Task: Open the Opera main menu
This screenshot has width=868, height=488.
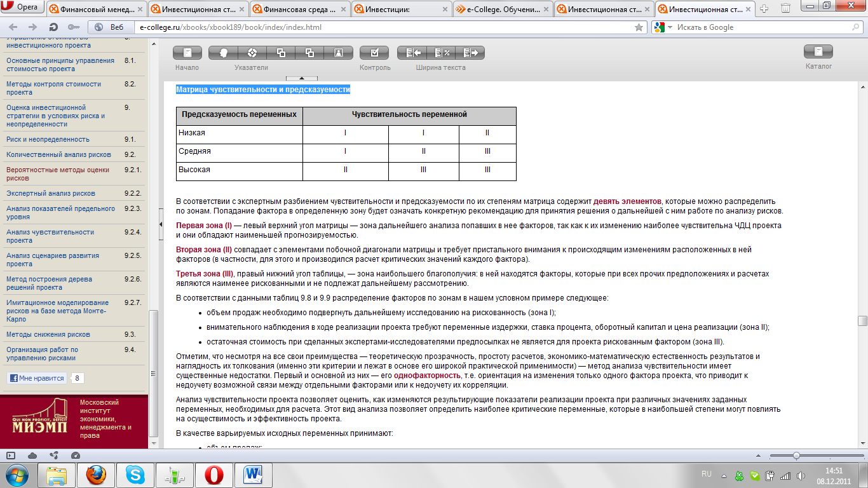Action: [23, 8]
